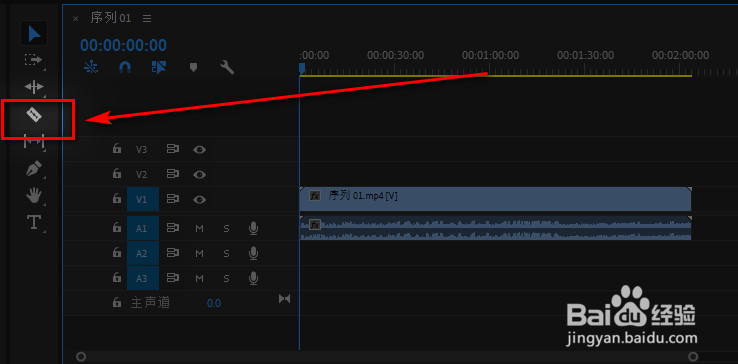Open fx badge on audio clip
Screen dimensions: 738x364
pos(315,225)
